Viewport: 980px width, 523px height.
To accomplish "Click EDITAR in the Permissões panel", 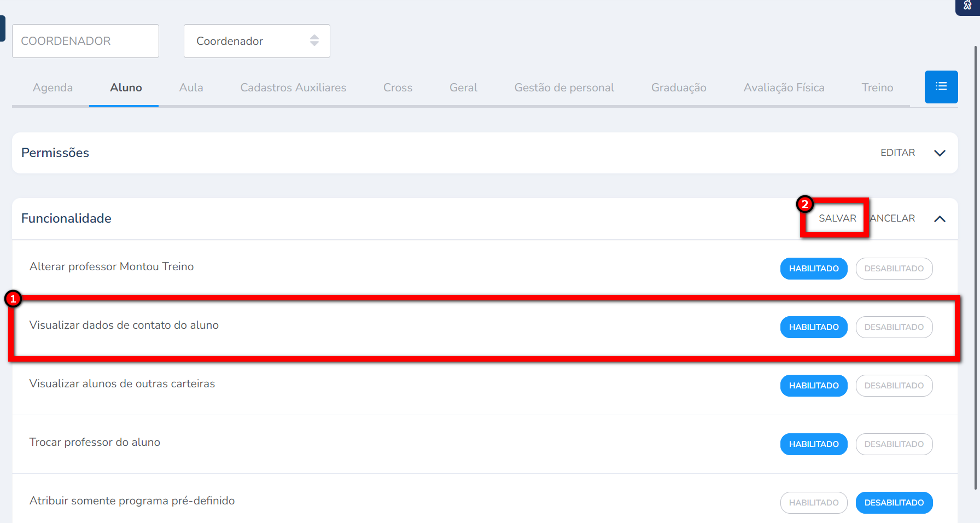I will tap(897, 153).
